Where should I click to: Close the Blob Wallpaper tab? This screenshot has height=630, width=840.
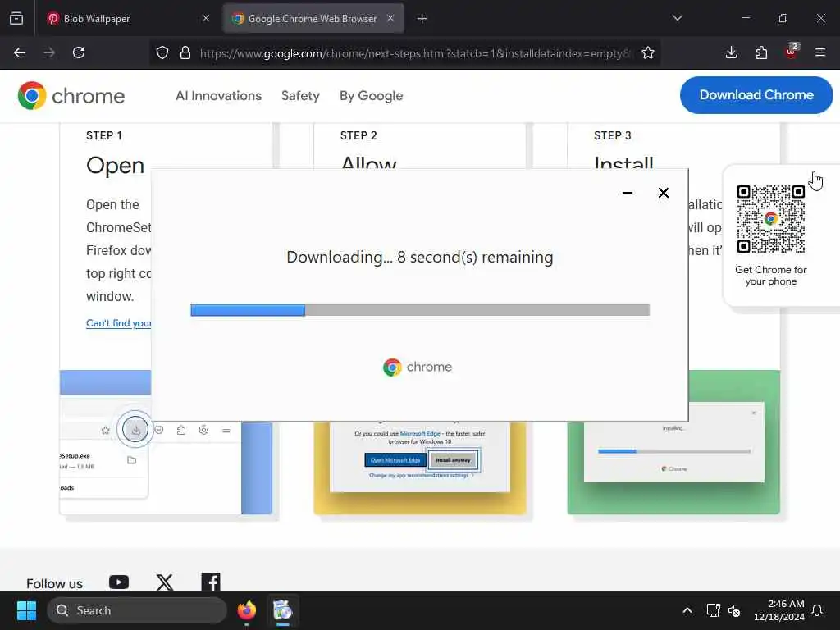[206, 18]
